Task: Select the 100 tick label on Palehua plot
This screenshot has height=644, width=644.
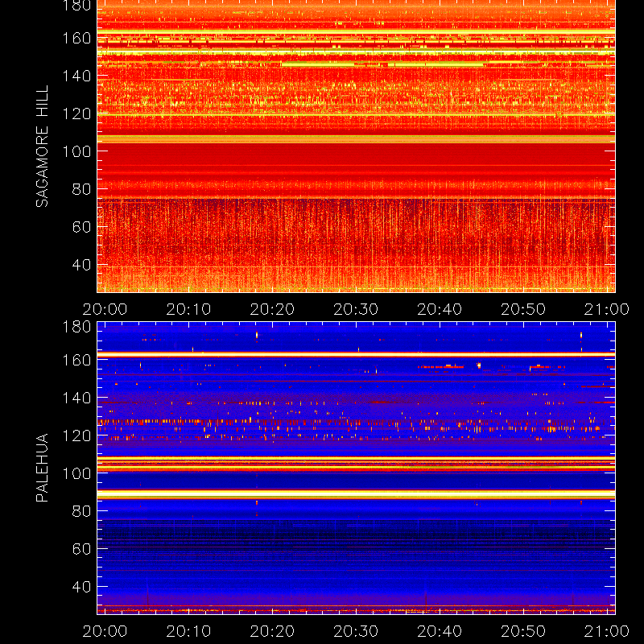Action: 76,473
